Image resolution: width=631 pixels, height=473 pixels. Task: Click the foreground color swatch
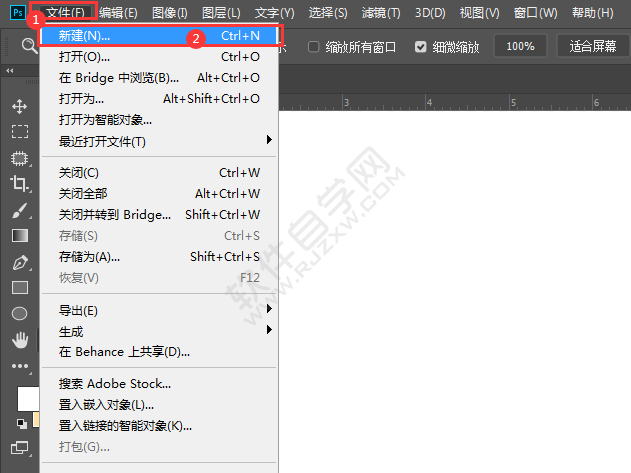click(x=28, y=399)
